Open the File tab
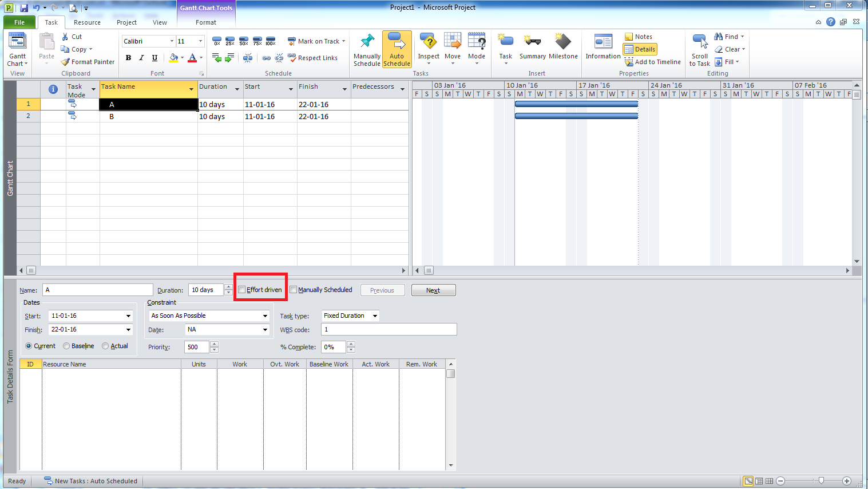Viewport: 868px width, 489px height. point(19,22)
